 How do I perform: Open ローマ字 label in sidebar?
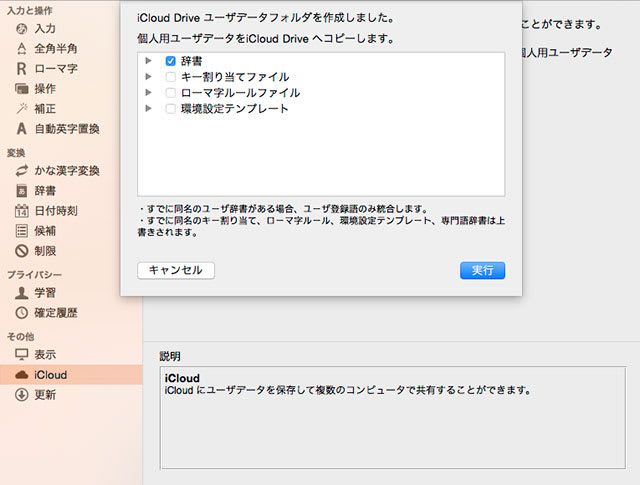click(56, 69)
